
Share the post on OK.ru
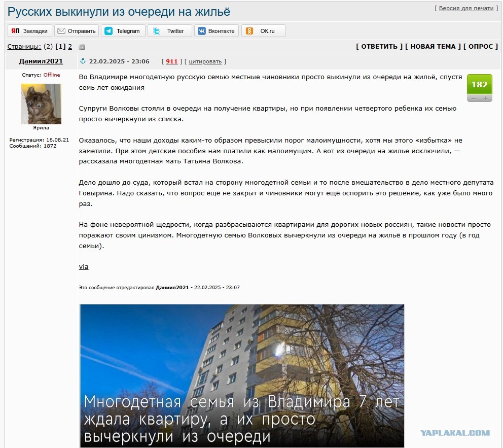(x=263, y=31)
